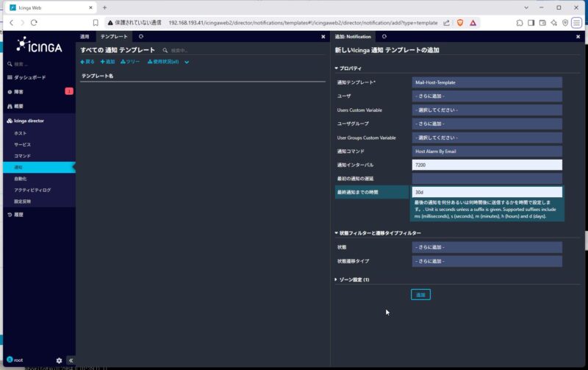Viewport: 588px width, 370px height.
Task: Open browser extensions puzzle icon
Action: pos(520,23)
